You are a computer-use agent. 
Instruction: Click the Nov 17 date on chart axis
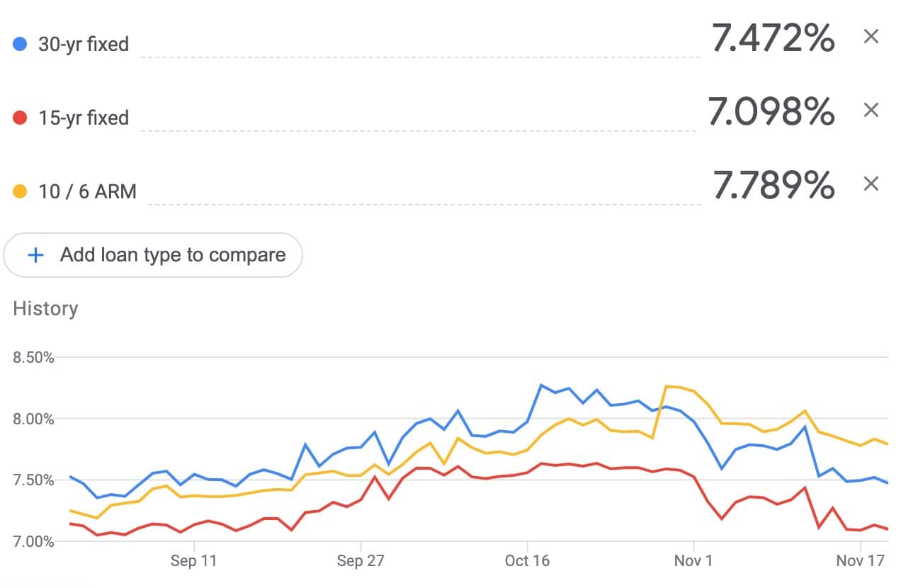(860, 561)
